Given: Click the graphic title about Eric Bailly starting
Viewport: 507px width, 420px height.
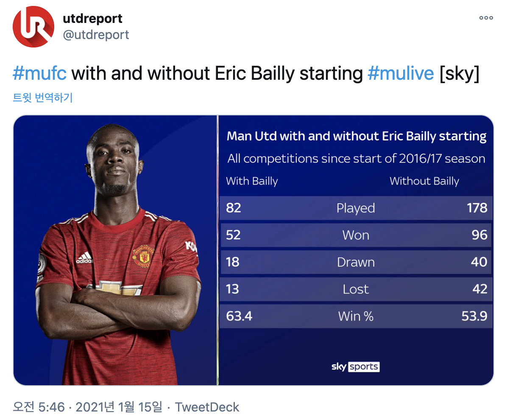Looking at the screenshot, I should [x=356, y=136].
